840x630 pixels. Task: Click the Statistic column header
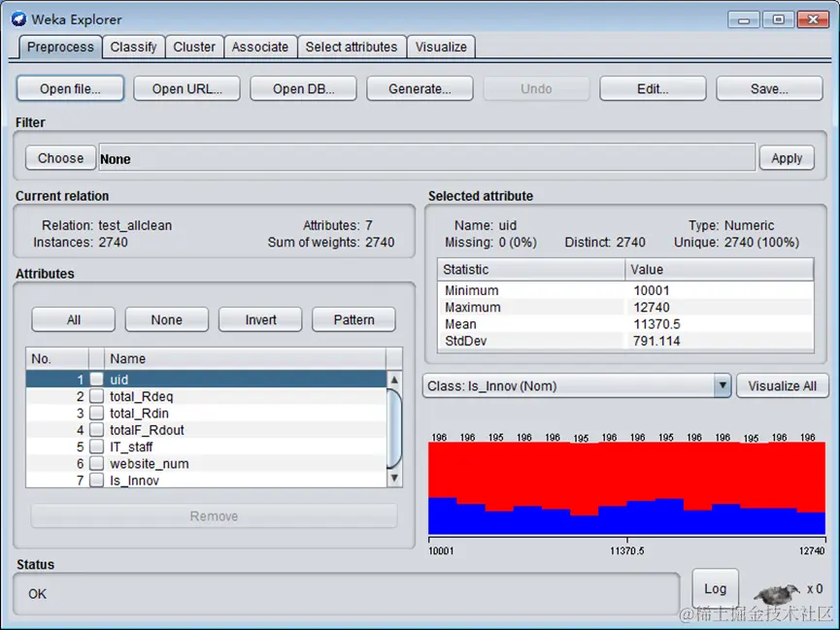tap(531, 269)
